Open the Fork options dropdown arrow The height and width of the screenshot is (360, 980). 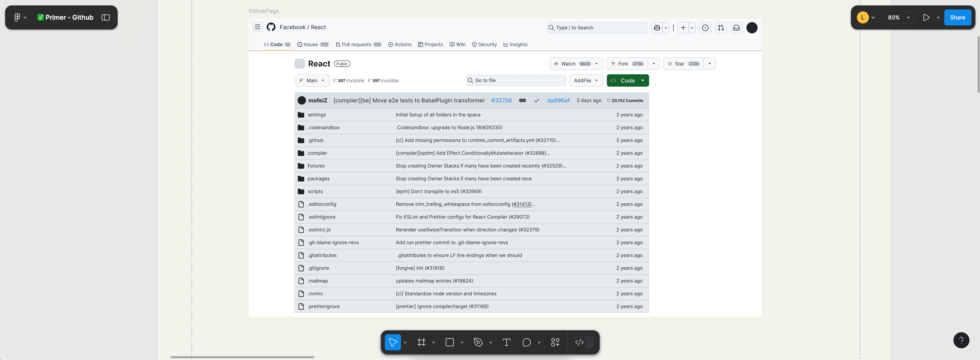tap(654, 63)
